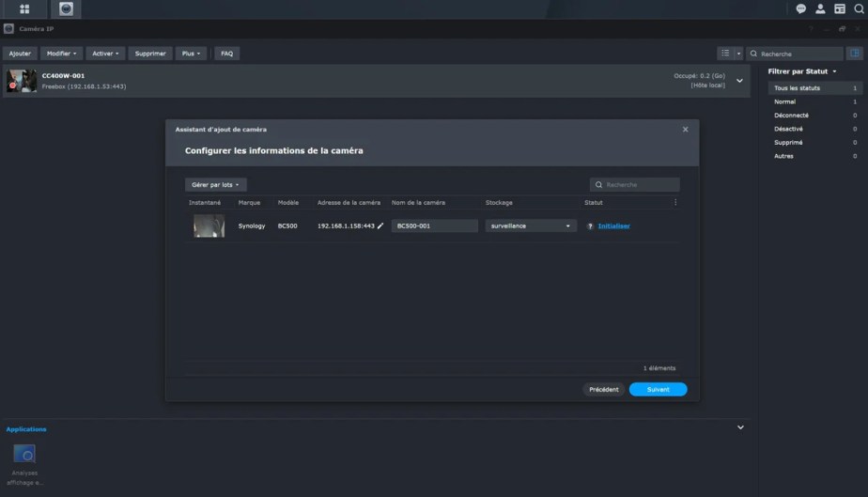
Task: Collapse the Applications section chevron
Action: 740,427
